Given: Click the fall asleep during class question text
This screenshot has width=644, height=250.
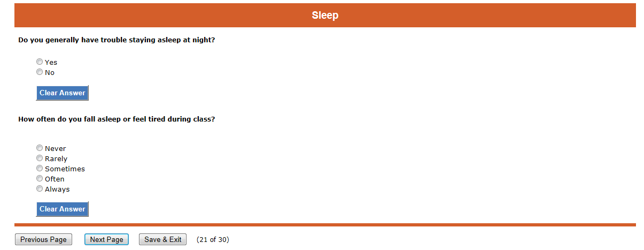Looking at the screenshot, I should coord(117,119).
